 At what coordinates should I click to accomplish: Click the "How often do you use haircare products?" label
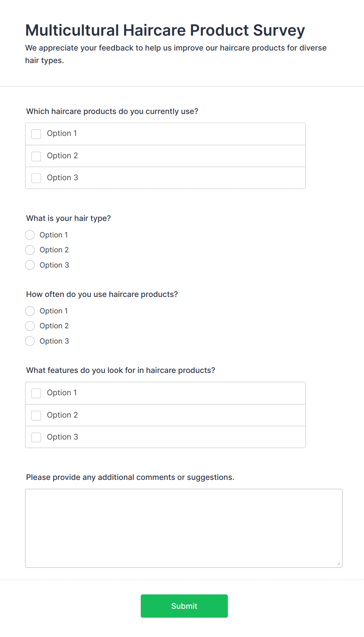click(x=102, y=294)
